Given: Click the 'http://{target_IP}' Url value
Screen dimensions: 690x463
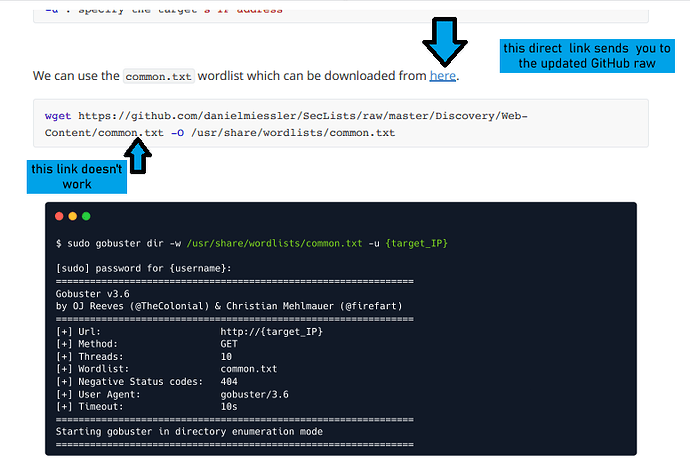Looking at the screenshot, I should pyautogui.click(x=272, y=332).
